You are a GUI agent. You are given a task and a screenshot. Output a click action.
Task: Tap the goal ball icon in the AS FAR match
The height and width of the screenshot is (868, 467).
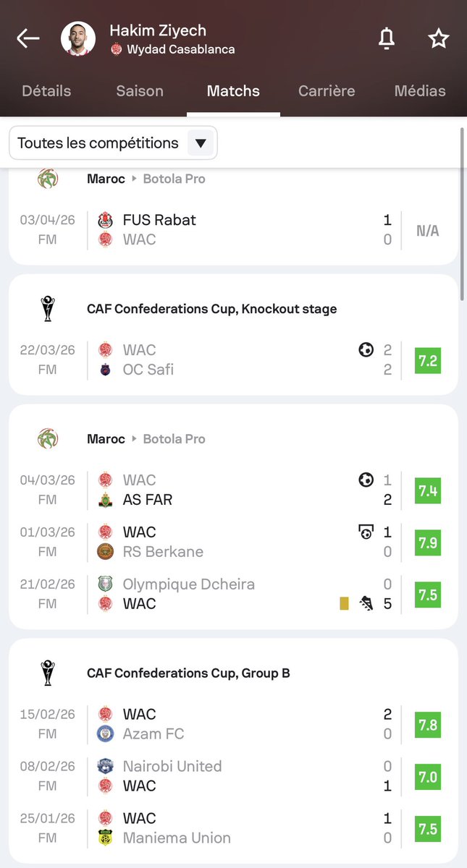tap(366, 480)
